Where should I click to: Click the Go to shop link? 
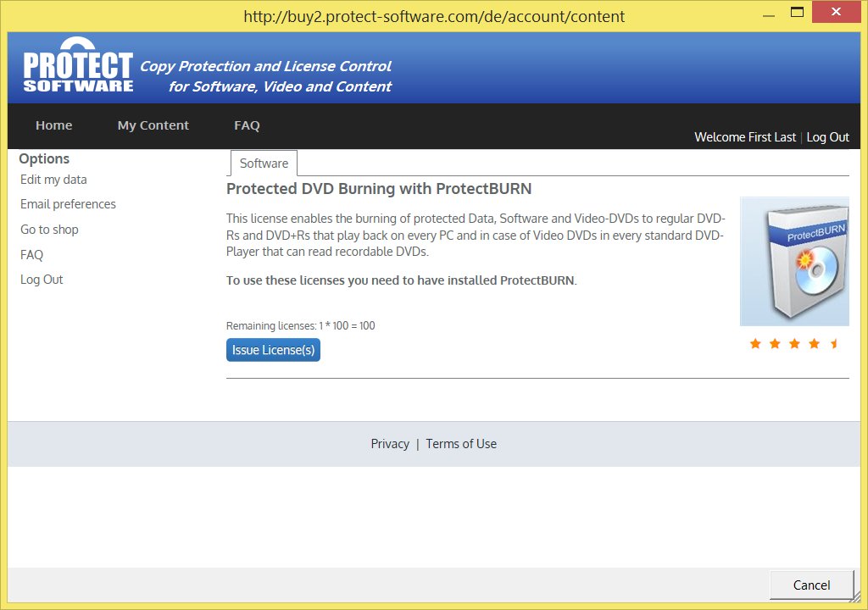tap(49, 230)
